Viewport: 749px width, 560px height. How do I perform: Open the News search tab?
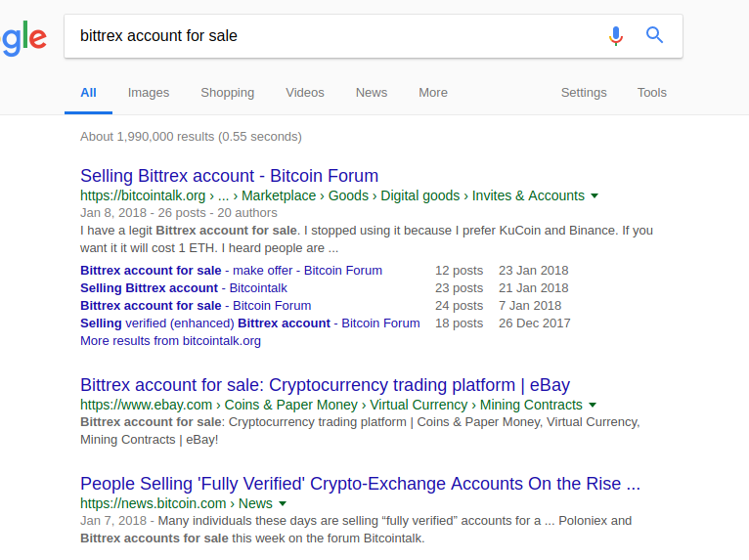(372, 93)
